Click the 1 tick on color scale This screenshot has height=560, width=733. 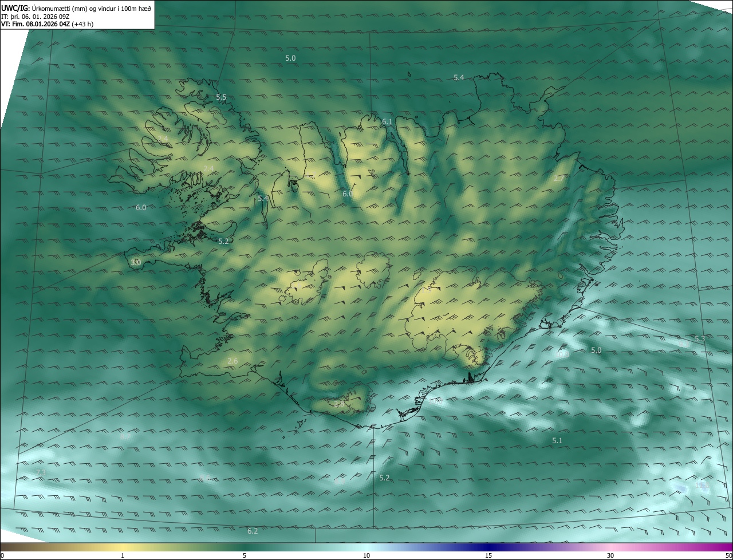click(123, 555)
